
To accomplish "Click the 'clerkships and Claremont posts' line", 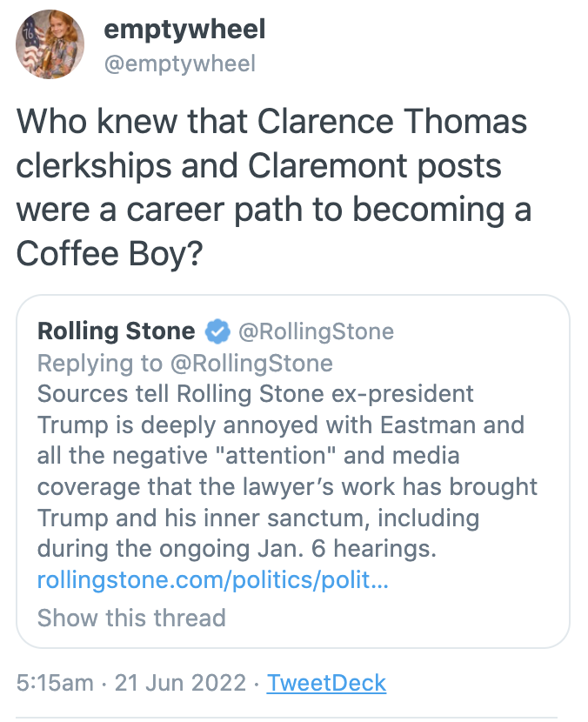I will (x=259, y=166).
